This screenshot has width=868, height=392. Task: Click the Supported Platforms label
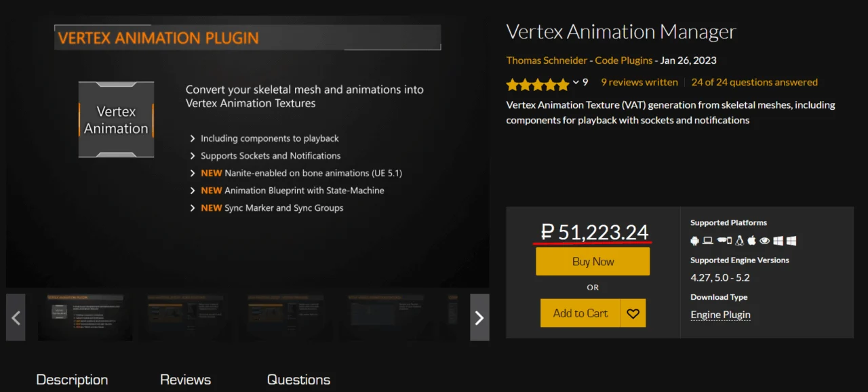pyautogui.click(x=728, y=222)
